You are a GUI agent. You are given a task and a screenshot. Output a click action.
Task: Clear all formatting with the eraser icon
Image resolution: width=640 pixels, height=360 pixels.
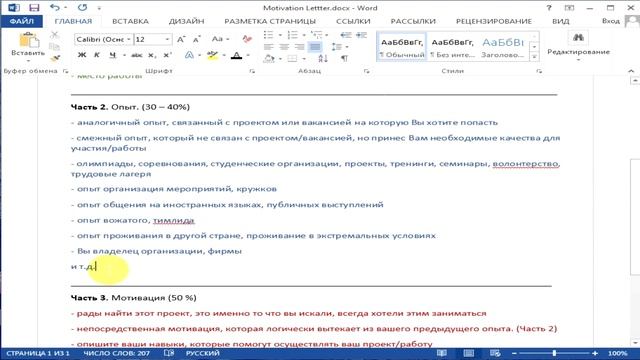click(247, 39)
